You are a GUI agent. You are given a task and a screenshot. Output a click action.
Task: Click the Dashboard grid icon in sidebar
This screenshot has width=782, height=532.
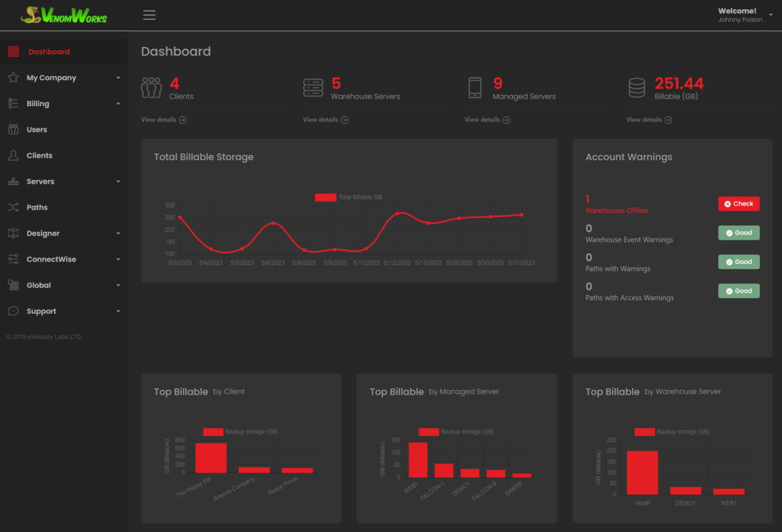click(x=13, y=51)
